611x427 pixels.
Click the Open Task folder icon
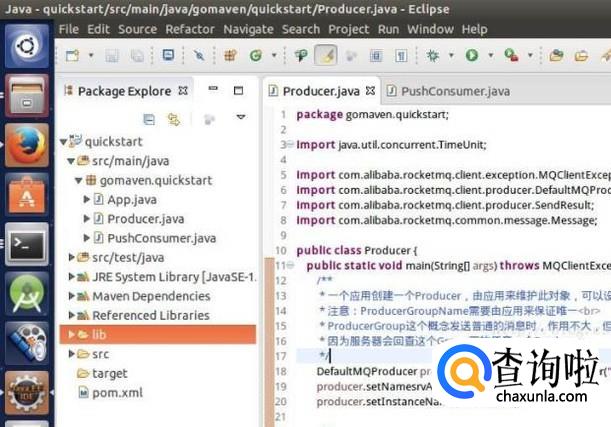click(x=556, y=56)
